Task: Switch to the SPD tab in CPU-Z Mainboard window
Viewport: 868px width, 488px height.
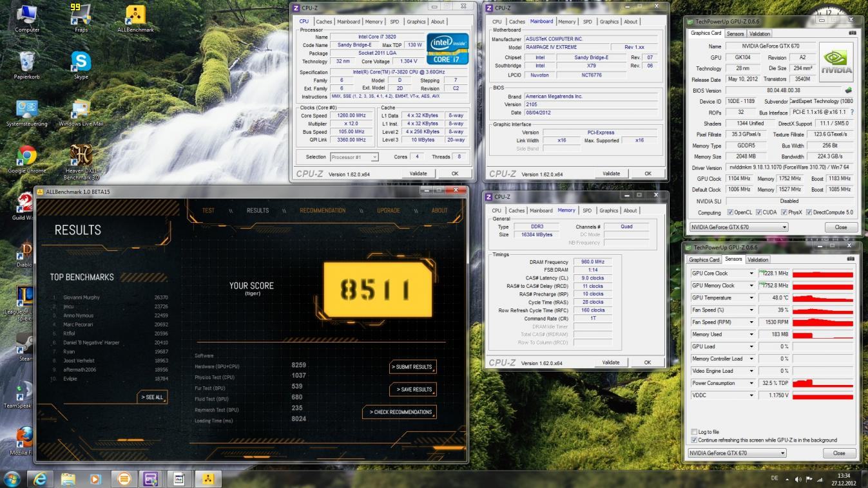Action: click(x=587, y=21)
